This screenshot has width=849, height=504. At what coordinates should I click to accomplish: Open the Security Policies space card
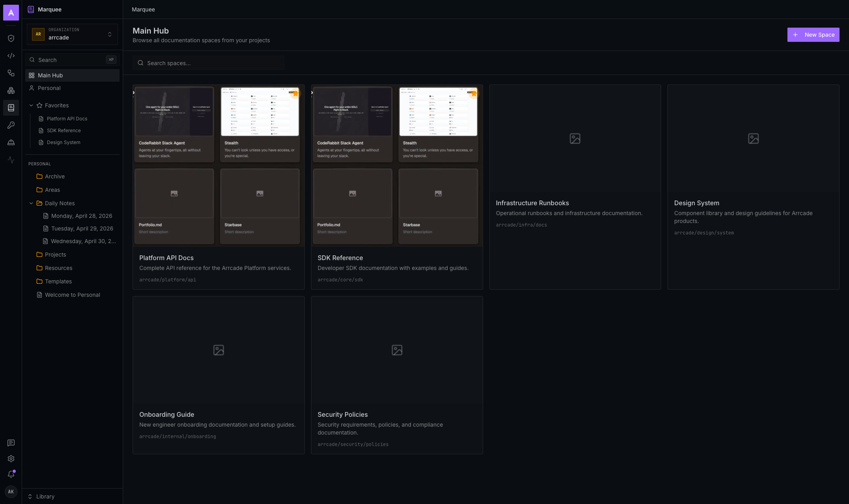397,375
